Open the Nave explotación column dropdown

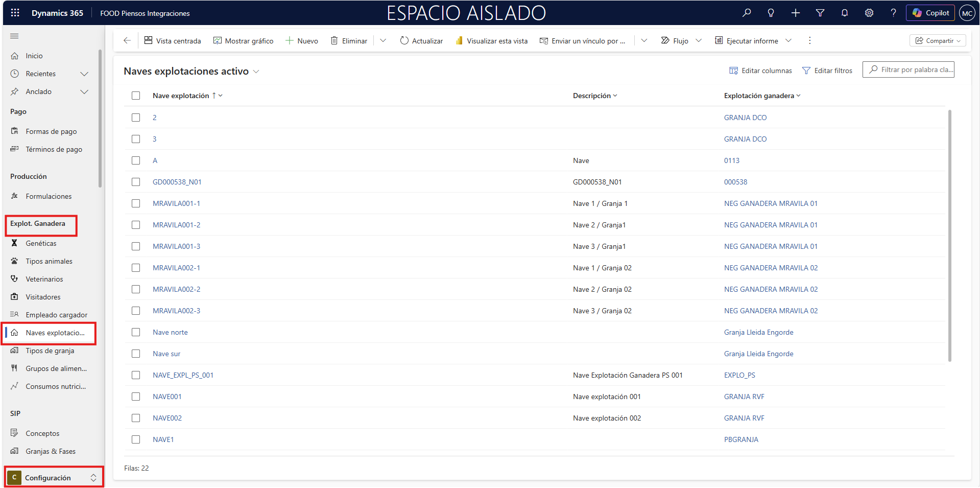[220, 96]
